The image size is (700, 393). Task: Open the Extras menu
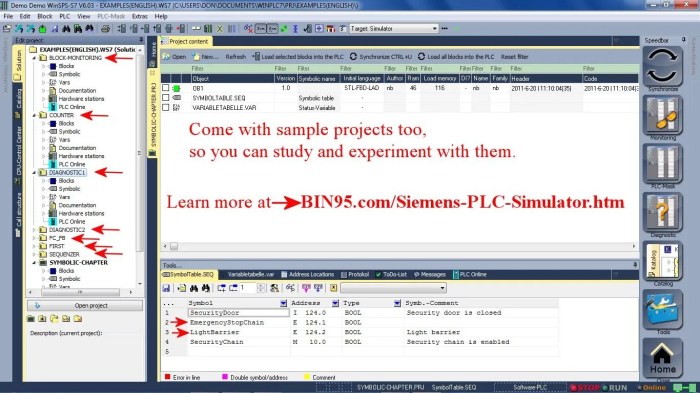click(140, 17)
